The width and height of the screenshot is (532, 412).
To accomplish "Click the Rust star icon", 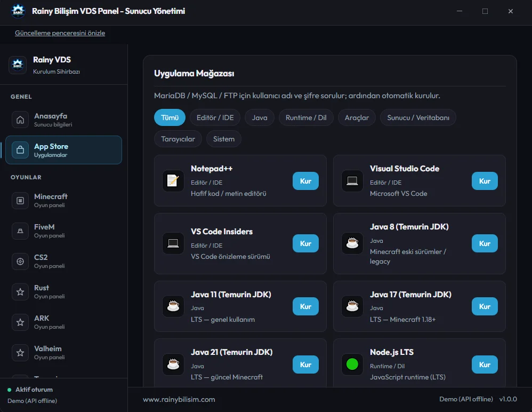I will tap(20, 292).
